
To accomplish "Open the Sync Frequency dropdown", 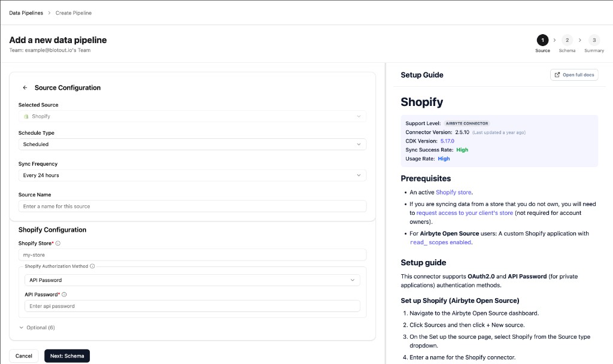I will (x=192, y=175).
